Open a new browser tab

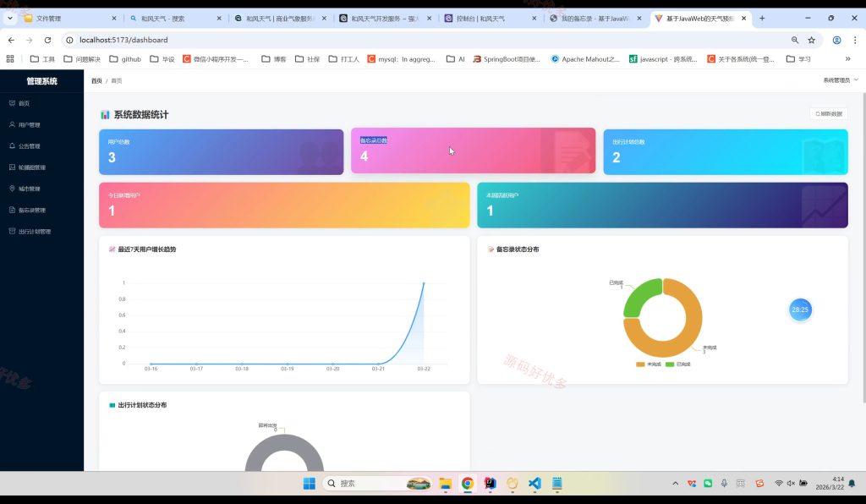click(762, 19)
